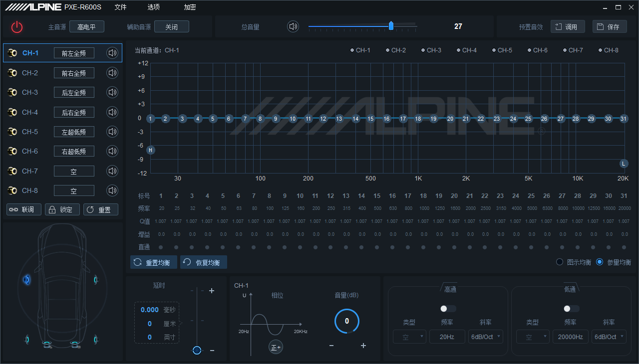
Task: Mute the CH-5 channel speaker
Action: pos(112,132)
